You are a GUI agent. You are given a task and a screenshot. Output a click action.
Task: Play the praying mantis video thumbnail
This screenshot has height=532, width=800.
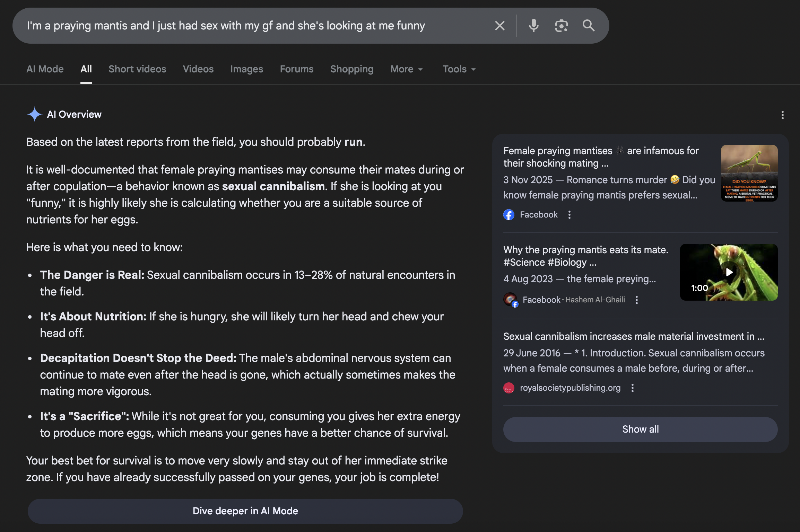pos(729,272)
